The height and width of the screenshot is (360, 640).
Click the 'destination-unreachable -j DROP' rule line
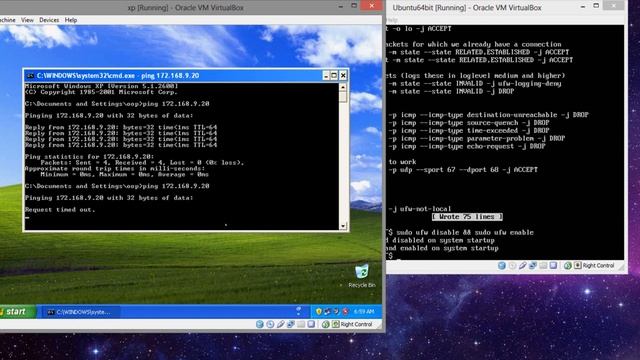pyautogui.click(x=489, y=115)
